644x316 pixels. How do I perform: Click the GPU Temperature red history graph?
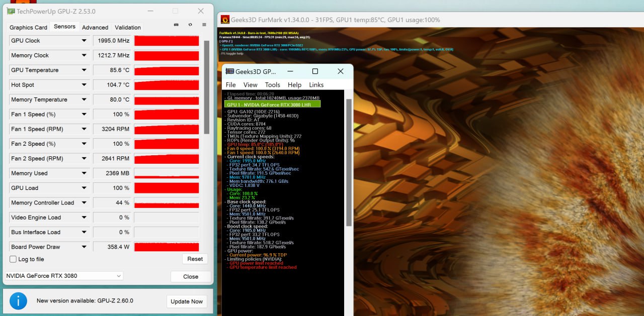pyautogui.click(x=167, y=70)
